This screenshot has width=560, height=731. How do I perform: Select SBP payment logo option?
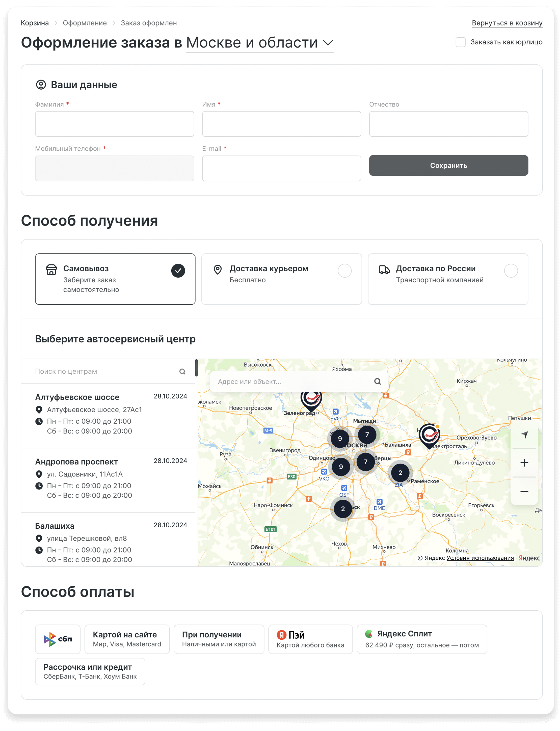point(58,639)
